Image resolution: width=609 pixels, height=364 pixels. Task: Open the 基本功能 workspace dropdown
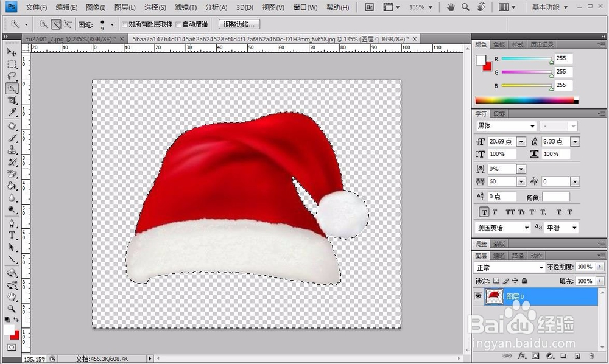(x=549, y=7)
